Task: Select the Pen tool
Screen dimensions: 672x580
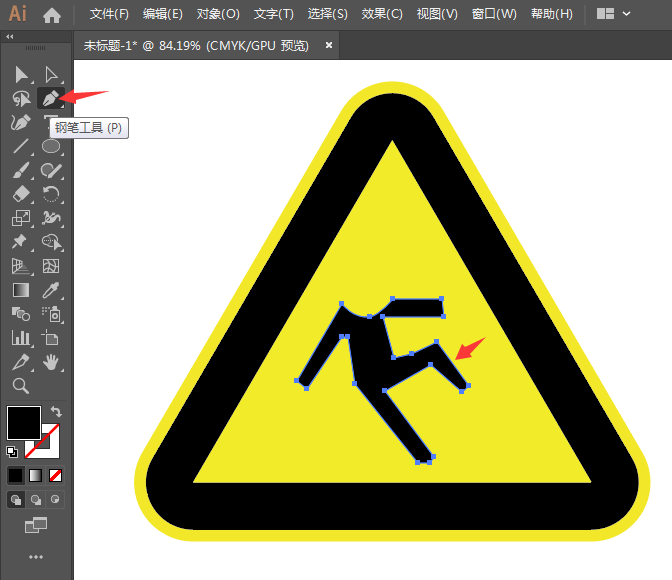Action: coord(49,98)
